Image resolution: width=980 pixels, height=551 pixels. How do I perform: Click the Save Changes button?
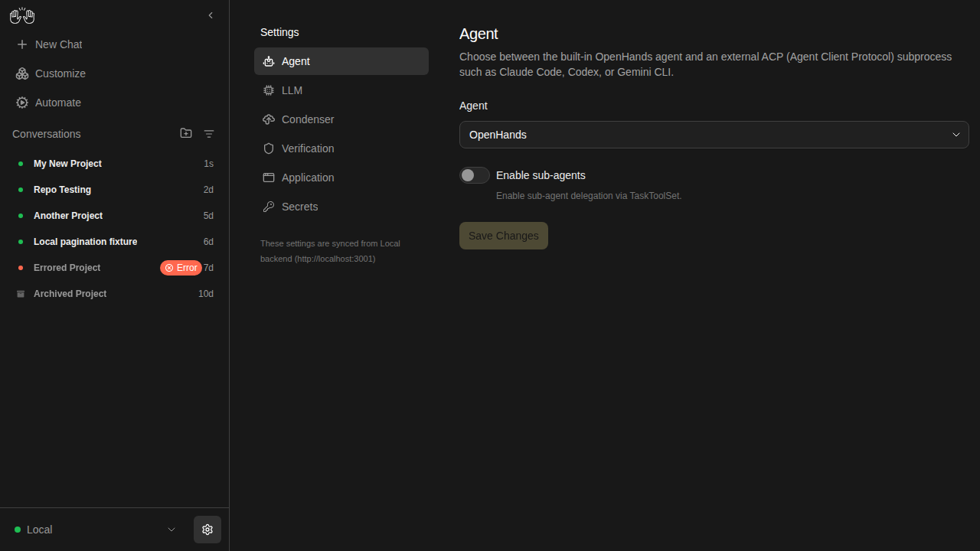[x=504, y=236]
